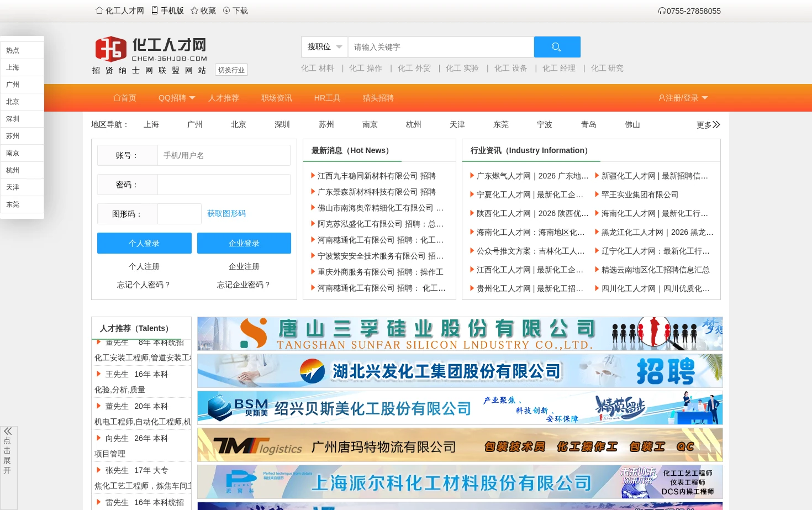Expand the QQ招聘 dropdown menu

click(x=177, y=98)
